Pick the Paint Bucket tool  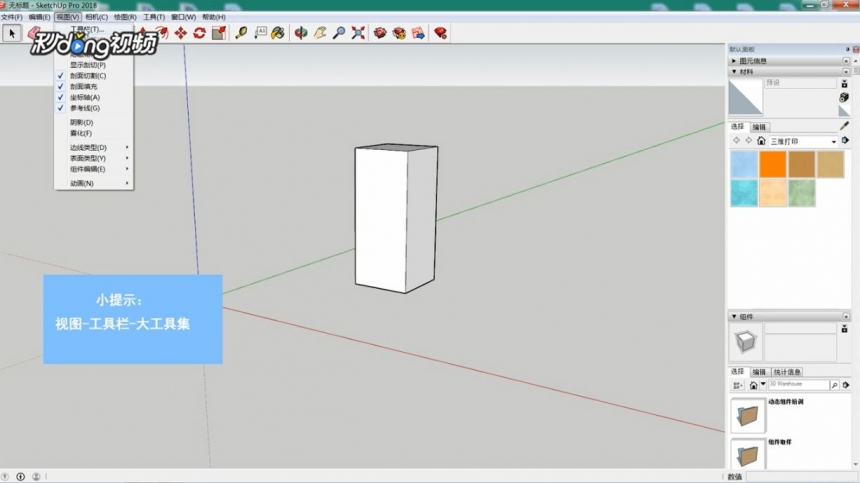click(x=278, y=33)
